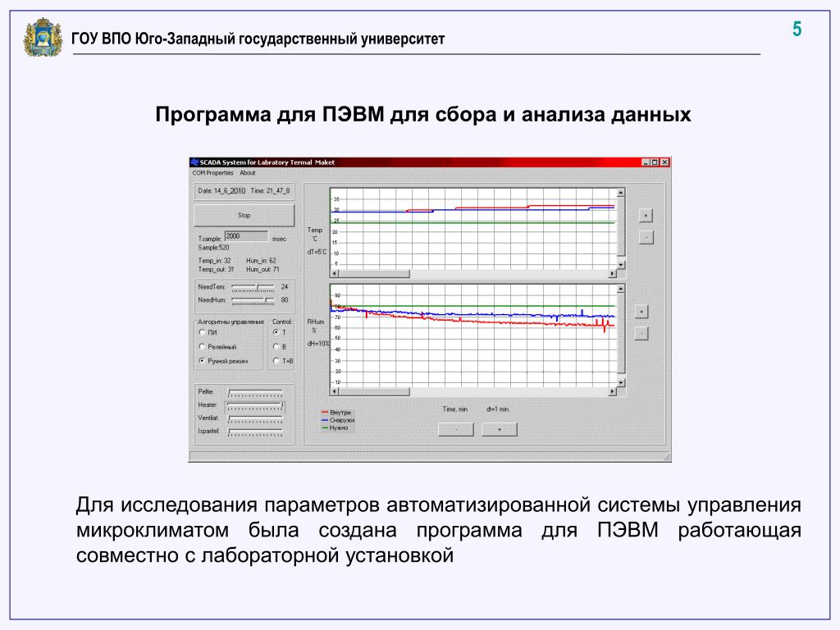Image resolution: width=840 pixels, height=630 pixels.
Task: Click the Снаружи legend entry
Action: (x=338, y=420)
